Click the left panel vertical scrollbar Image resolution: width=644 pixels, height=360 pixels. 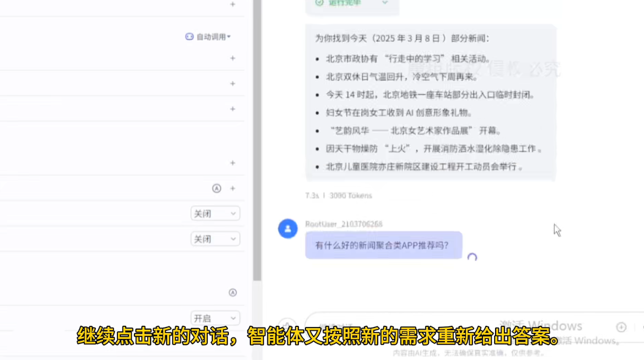(x=257, y=138)
